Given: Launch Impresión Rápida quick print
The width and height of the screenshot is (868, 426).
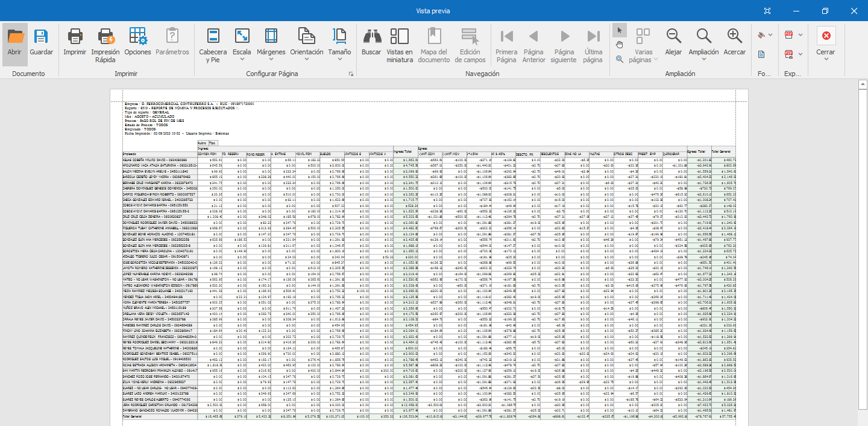Looking at the screenshot, I should 105,46.
